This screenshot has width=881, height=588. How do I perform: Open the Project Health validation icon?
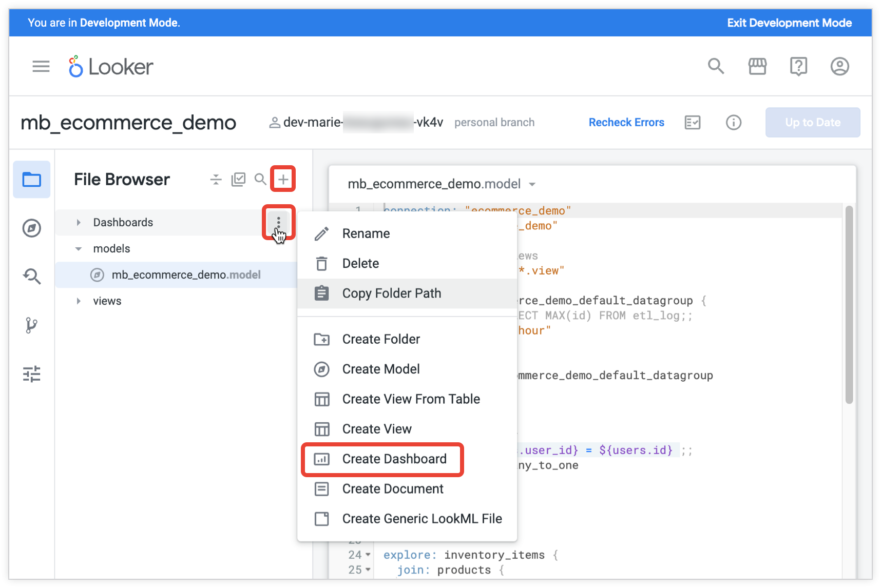[x=692, y=123]
